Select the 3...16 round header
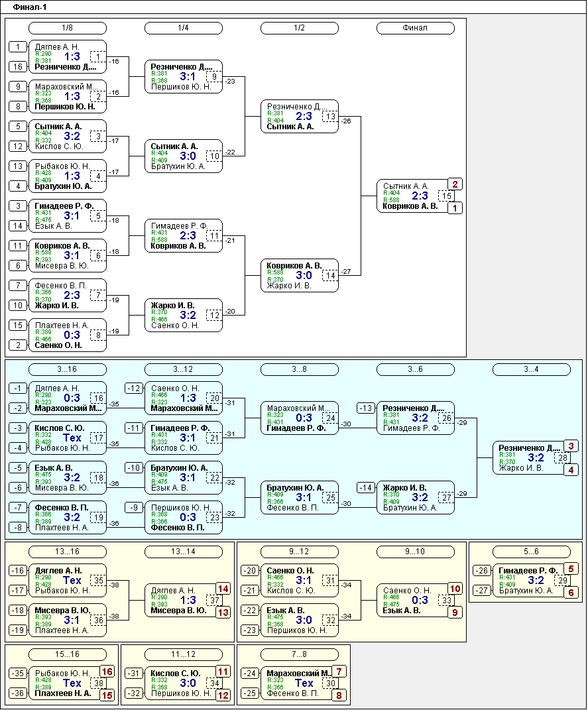Image resolution: width=588 pixels, height=710 pixels. (68, 369)
